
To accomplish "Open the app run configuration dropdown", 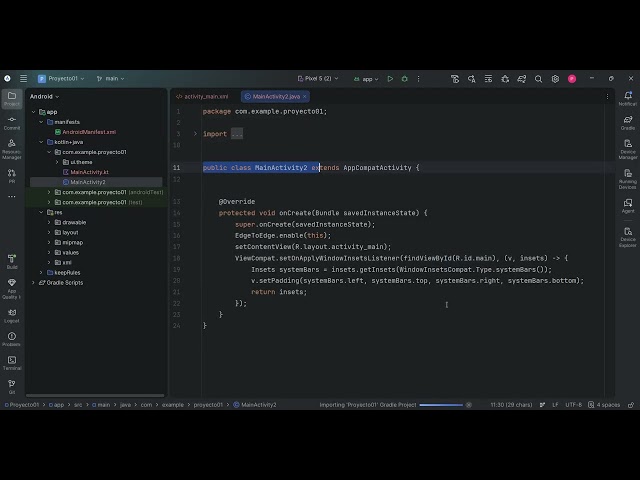I will (x=366, y=79).
